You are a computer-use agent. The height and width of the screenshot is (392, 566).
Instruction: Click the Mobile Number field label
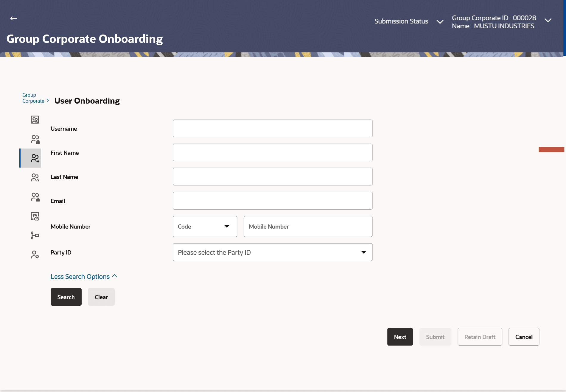click(71, 227)
